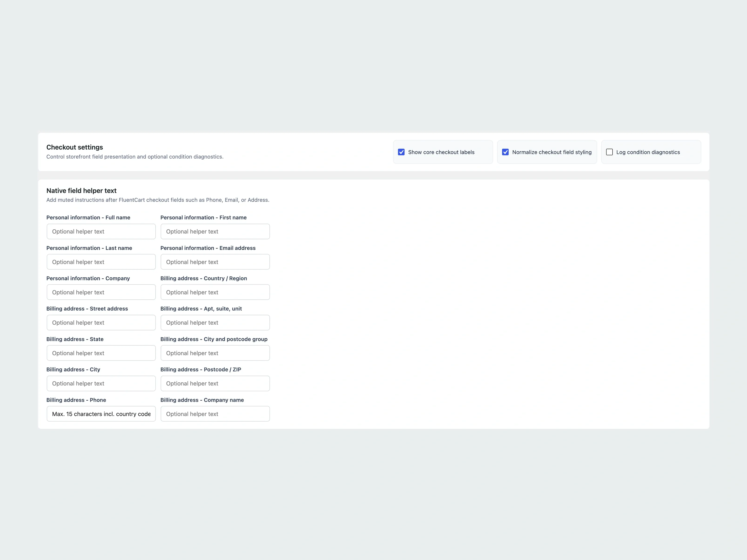Image resolution: width=747 pixels, height=560 pixels.
Task: Click Normalize checkout field styling label text
Action: click(x=551, y=152)
